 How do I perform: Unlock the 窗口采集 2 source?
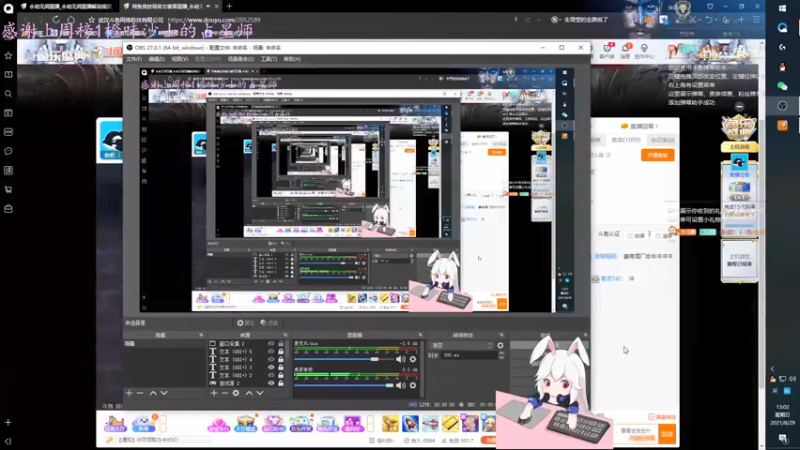[x=281, y=343]
